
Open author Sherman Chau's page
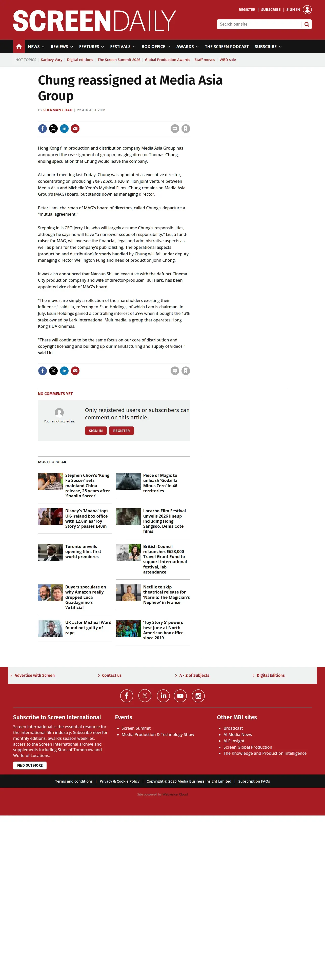tap(58, 110)
